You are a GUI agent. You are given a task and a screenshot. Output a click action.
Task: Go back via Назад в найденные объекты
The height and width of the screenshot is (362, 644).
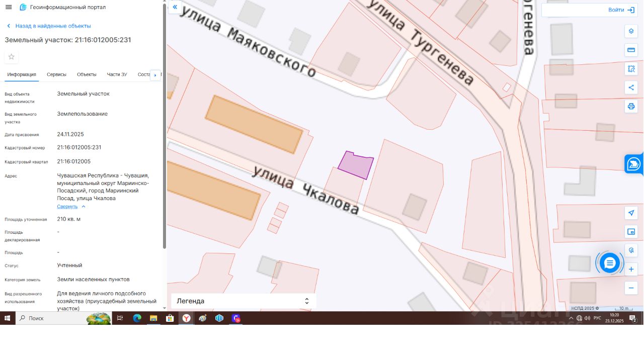pyautogui.click(x=48, y=26)
